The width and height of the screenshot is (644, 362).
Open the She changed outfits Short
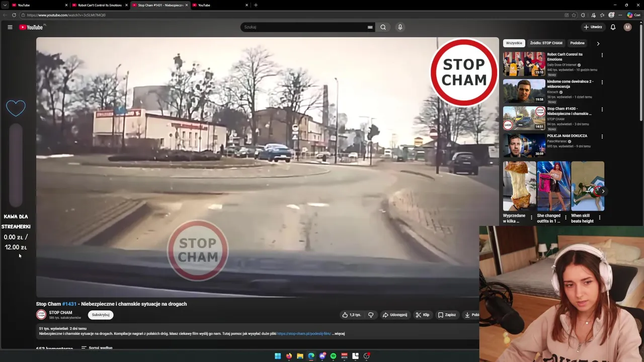pos(553,186)
